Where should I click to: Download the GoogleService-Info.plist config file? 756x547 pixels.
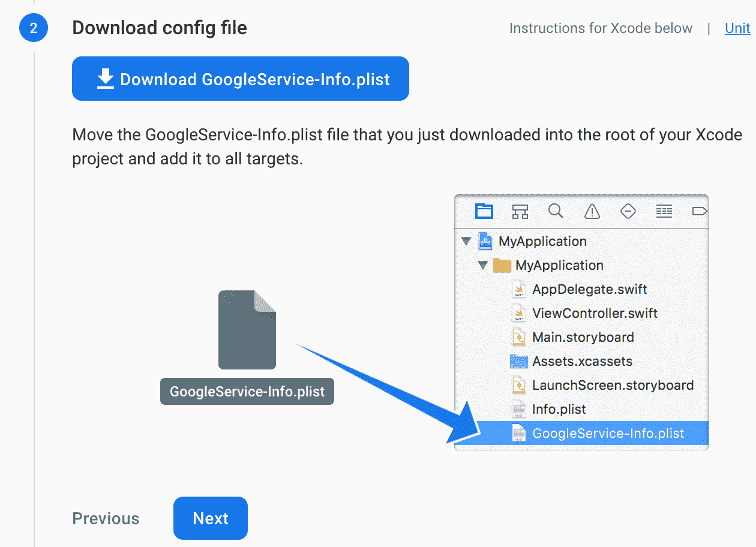(240, 79)
